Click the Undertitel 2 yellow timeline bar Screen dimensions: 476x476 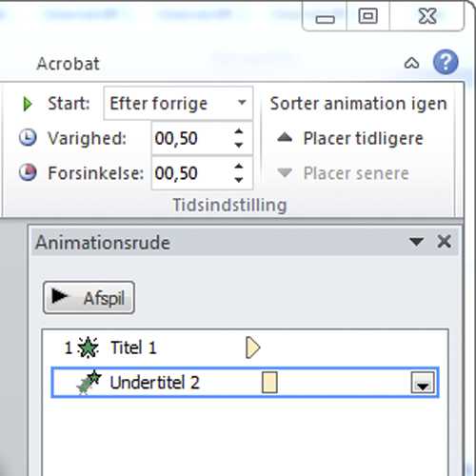tap(269, 383)
